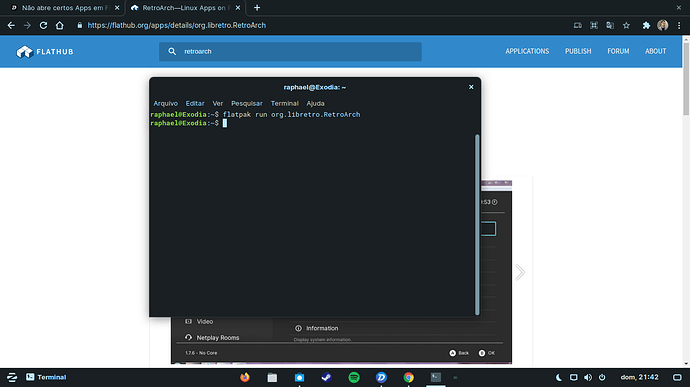
Task: Open the blue D app in taskbar
Action: pos(381,377)
